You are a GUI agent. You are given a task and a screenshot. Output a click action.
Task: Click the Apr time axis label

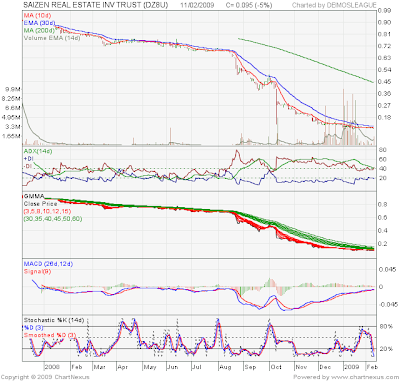(123, 367)
